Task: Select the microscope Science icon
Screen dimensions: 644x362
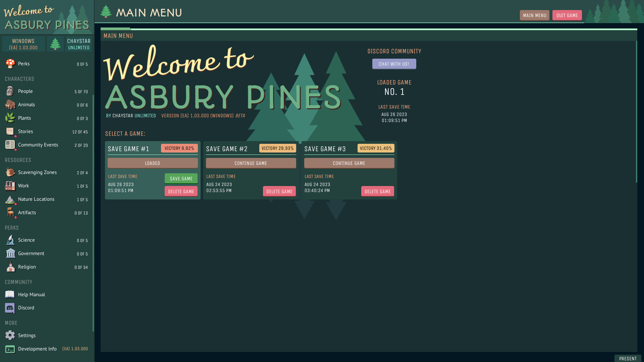Action: pos(10,240)
